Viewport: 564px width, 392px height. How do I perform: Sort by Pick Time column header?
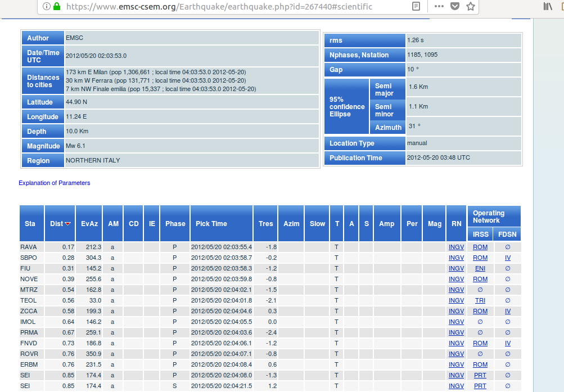[x=211, y=224]
